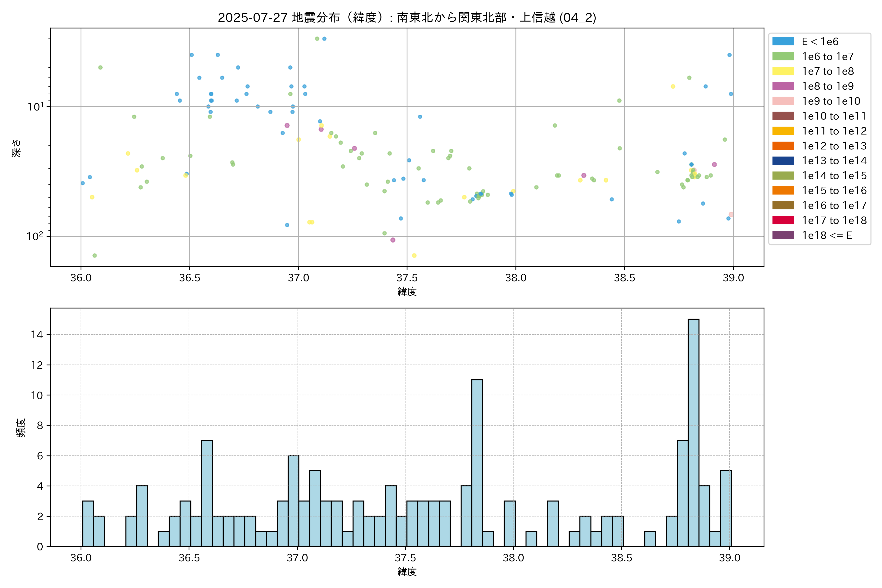The width and height of the screenshot is (882, 588).
Task: Click the histogram bar with frequency 11
Action: (477, 463)
